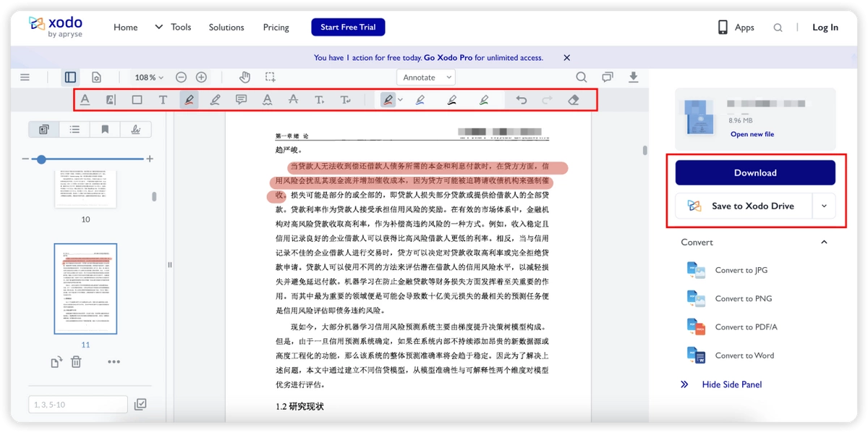
Task: Toggle the left thumbnails panel
Action: point(70,77)
